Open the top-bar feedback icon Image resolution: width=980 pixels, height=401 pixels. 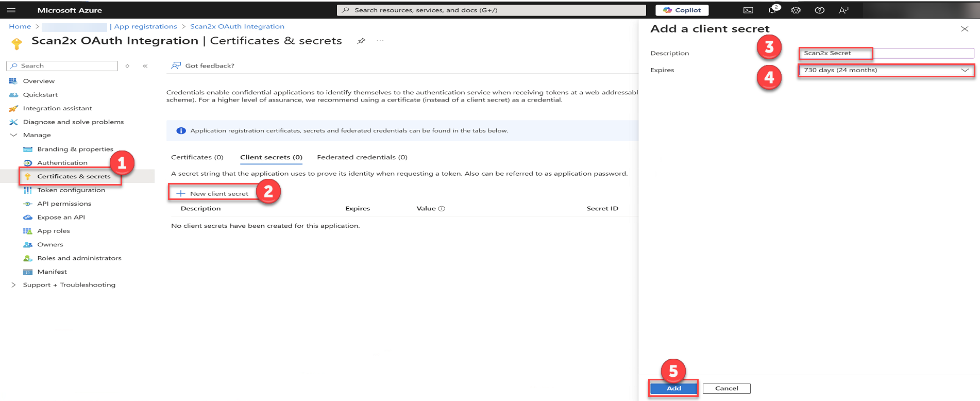843,10
